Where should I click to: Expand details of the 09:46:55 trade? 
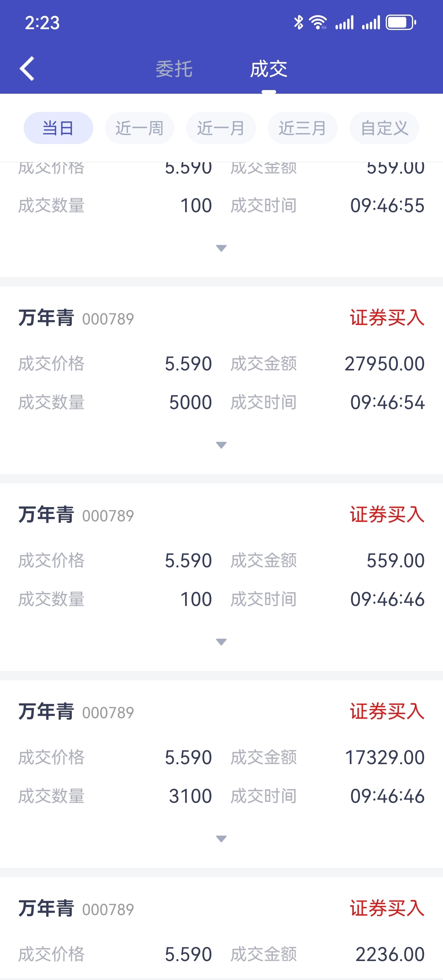click(x=221, y=248)
